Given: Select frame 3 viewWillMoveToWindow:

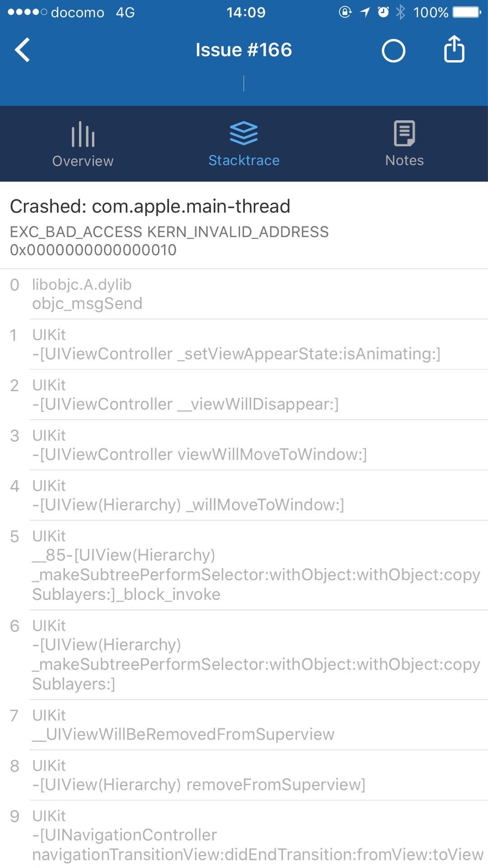Looking at the screenshot, I should (x=244, y=445).
